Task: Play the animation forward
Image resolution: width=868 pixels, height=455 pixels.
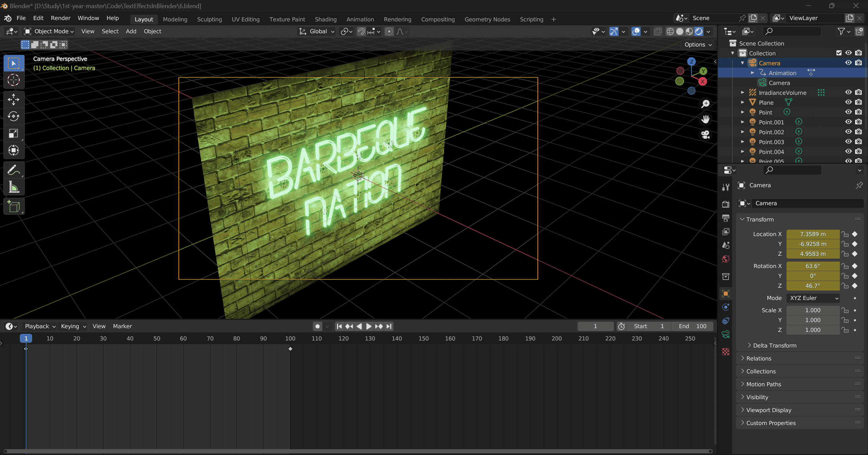Action: 369,326
